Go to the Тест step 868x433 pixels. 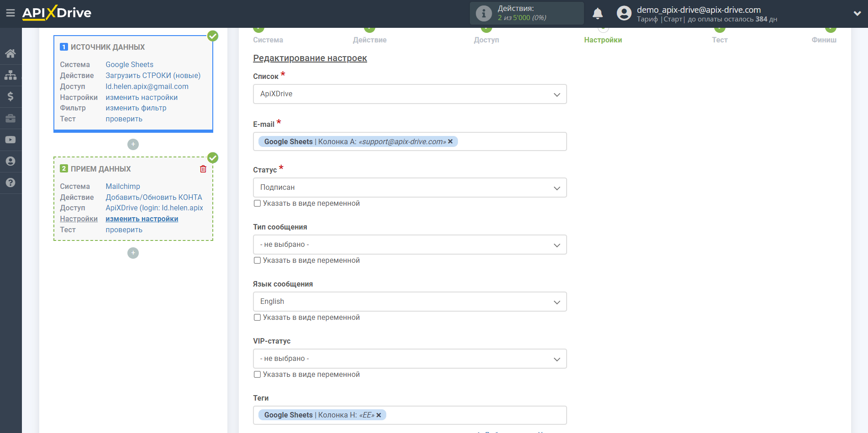tap(720, 40)
